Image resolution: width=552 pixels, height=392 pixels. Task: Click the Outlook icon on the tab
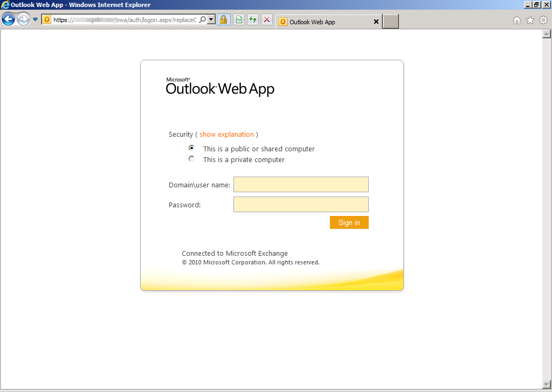point(282,22)
